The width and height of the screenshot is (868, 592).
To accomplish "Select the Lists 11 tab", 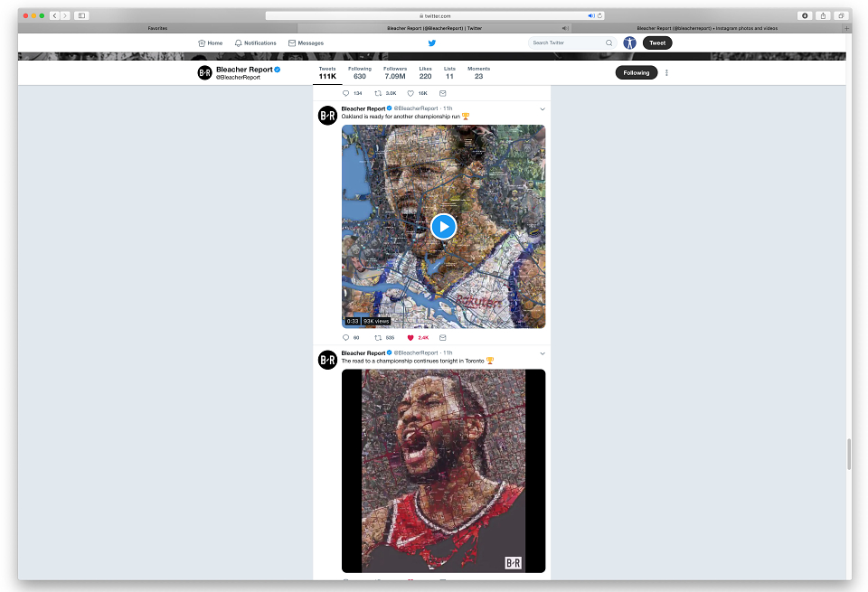I will pyautogui.click(x=449, y=73).
